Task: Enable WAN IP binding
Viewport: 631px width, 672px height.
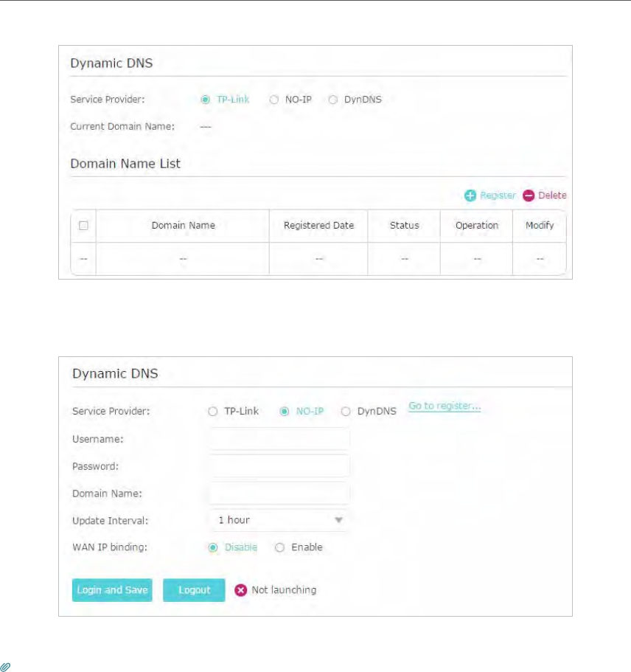Action: click(x=279, y=548)
